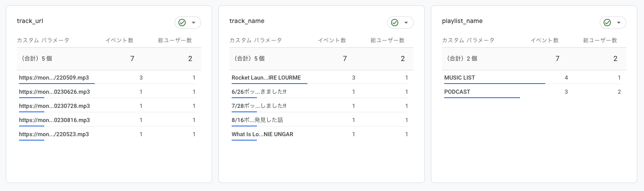Click the 0230626.mp3 track URL entry
Image resolution: width=644 pixels, height=191 pixels.
(54, 92)
